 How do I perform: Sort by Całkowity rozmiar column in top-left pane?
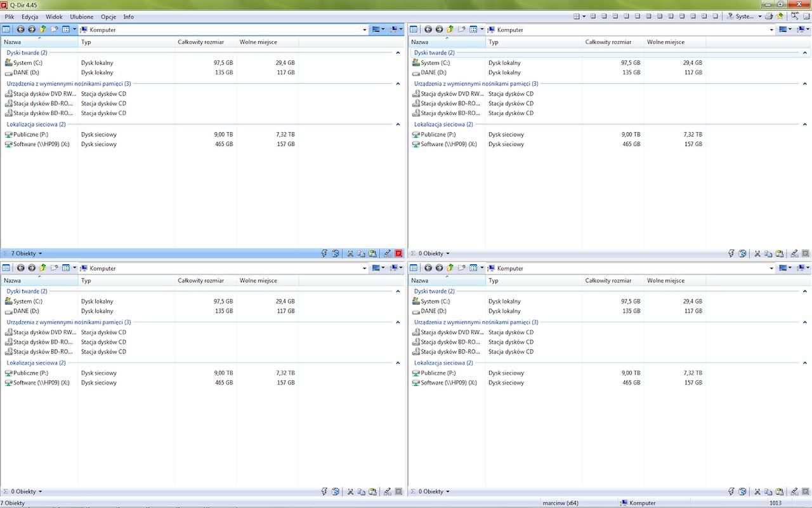(x=200, y=42)
